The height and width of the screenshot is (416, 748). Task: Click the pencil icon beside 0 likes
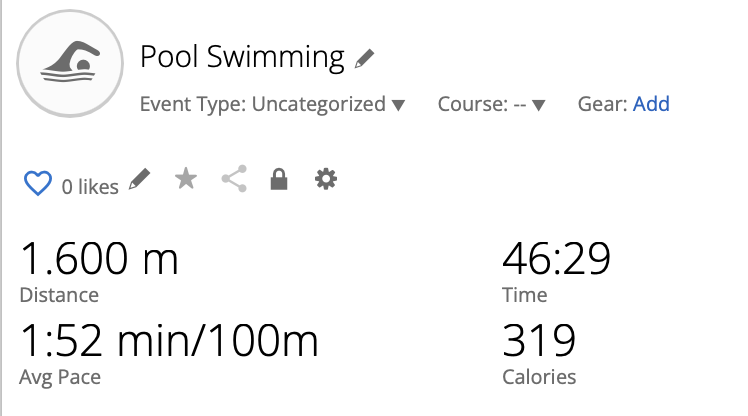coord(139,180)
